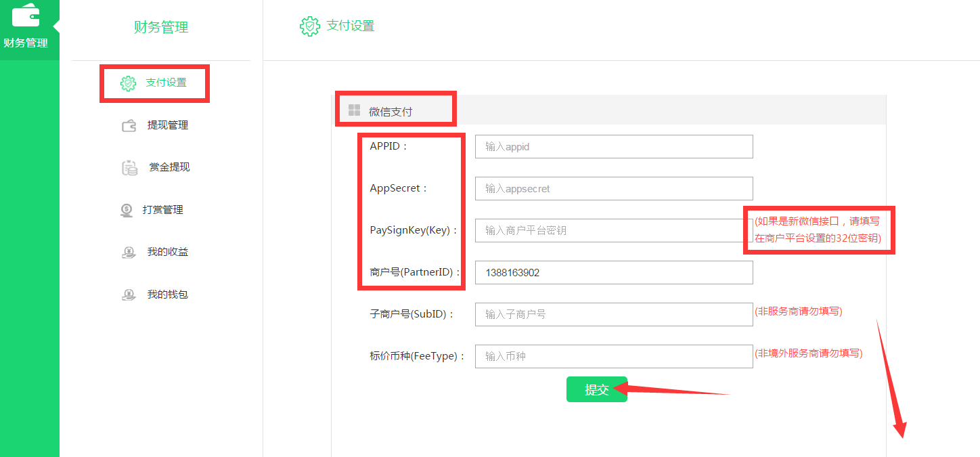Viewport: 980px width, 457px height.
Task: Click the wallet icon above 财务管理
Action: click(x=26, y=15)
